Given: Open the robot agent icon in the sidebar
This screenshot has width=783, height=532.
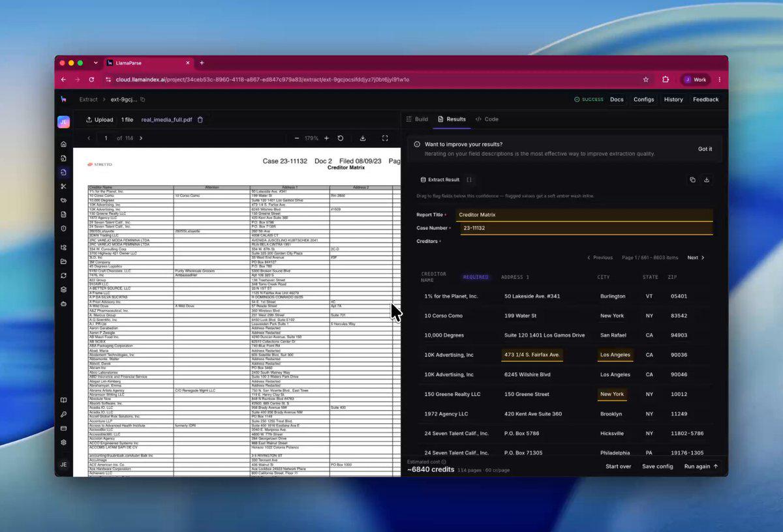Looking at the screenshot, I should pos(63,304).
